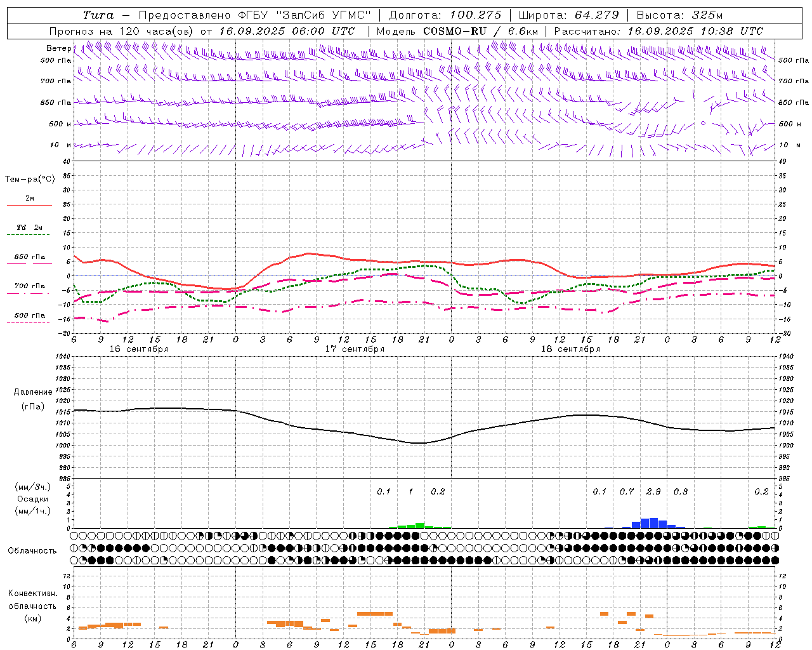Click "Прогноз на 120 часа(ов)" forecast text
Viewport: 812px width, 650px height.
coord(122,31)
